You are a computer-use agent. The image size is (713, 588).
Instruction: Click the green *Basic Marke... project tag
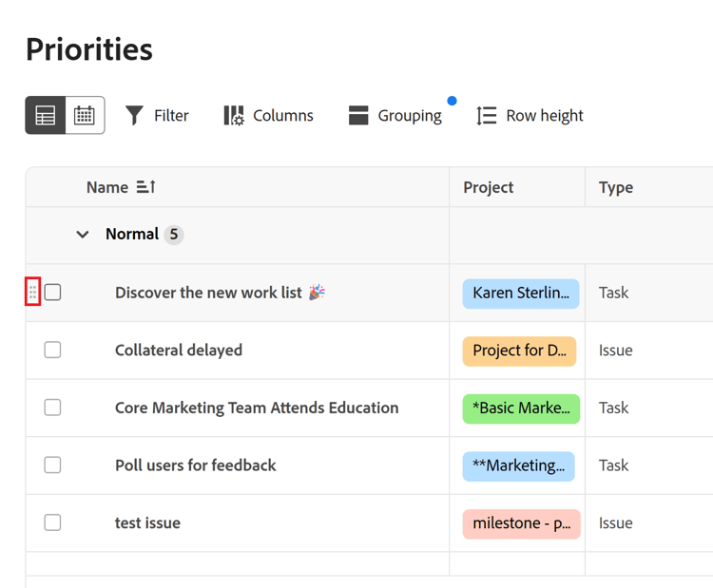pos(521,408)
